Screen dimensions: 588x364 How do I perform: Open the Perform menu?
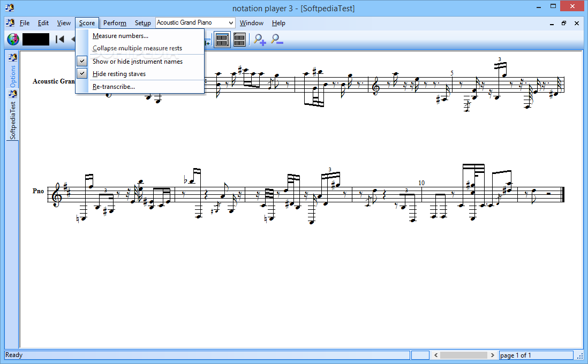115,23
